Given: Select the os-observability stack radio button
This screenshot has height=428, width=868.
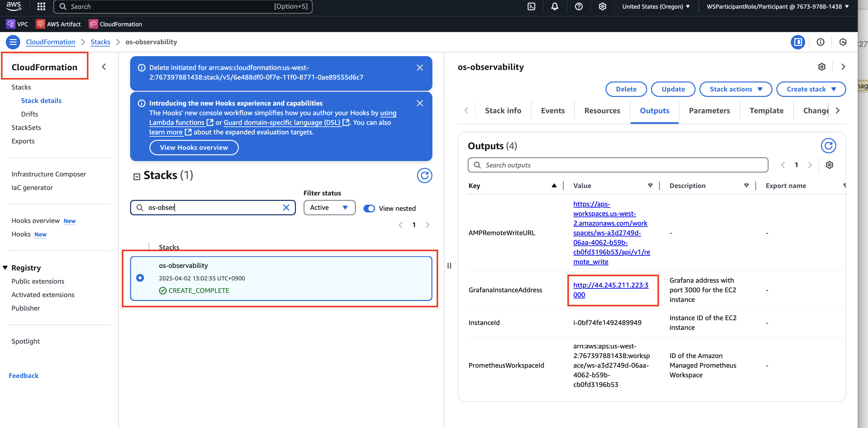Looking at the screenshot, I should point(140,278).
